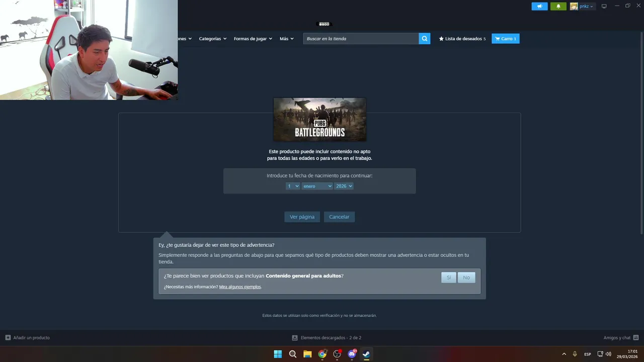The image size is (644, 362).
Task: Open the year dropdown showing 2026
Action: (x=344, y=186)
